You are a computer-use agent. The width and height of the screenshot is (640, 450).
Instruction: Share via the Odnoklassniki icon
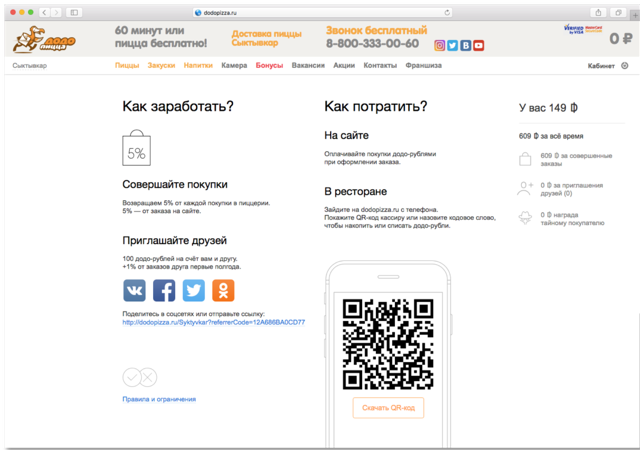(223, 290)
